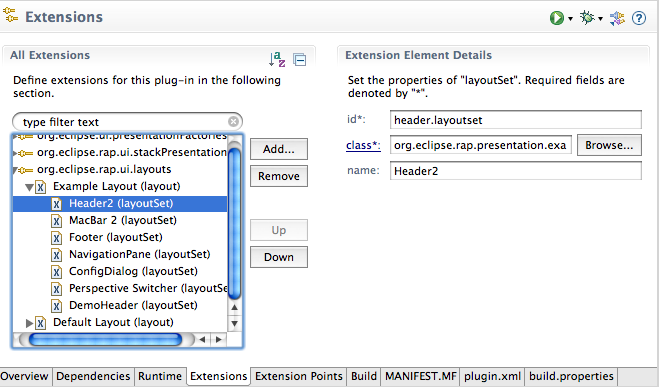Open the build.properties tab
Screen dimensions: 659x387
pyautogui.click(x=572, y=376)
